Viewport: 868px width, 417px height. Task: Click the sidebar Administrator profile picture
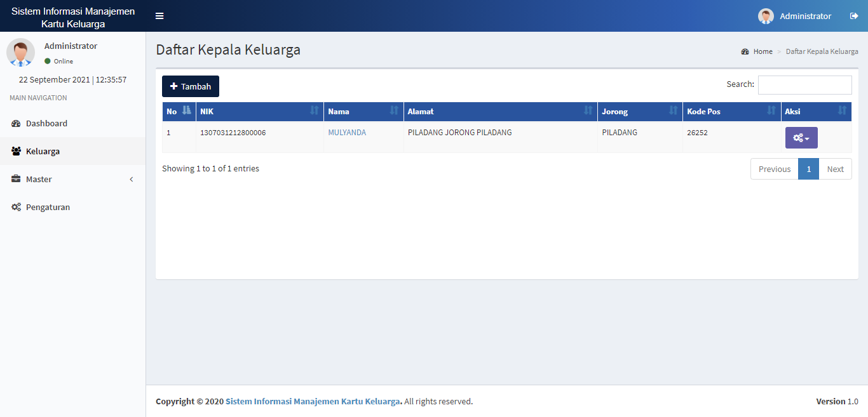[x=20, y=52]
